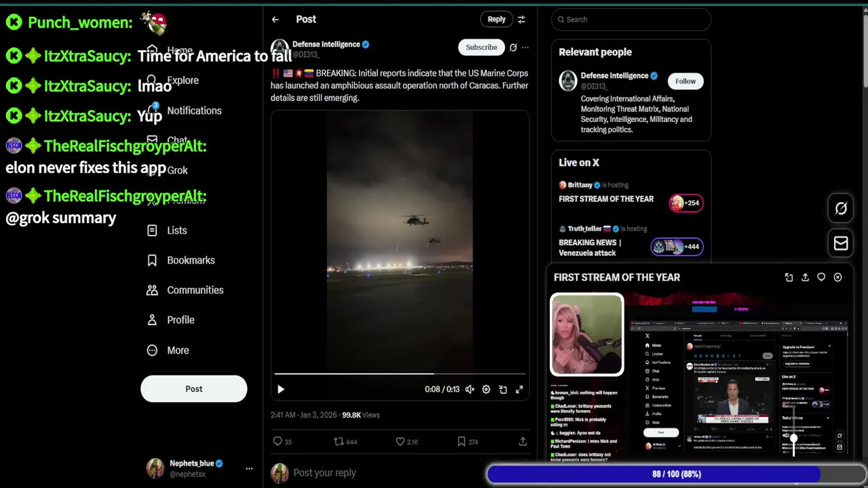Image resolution: width=868 pixels, height=488 pixels.
Task: Click the 88 / 100 progress bar
Action: pyautogui.click(x=677, y=474)
